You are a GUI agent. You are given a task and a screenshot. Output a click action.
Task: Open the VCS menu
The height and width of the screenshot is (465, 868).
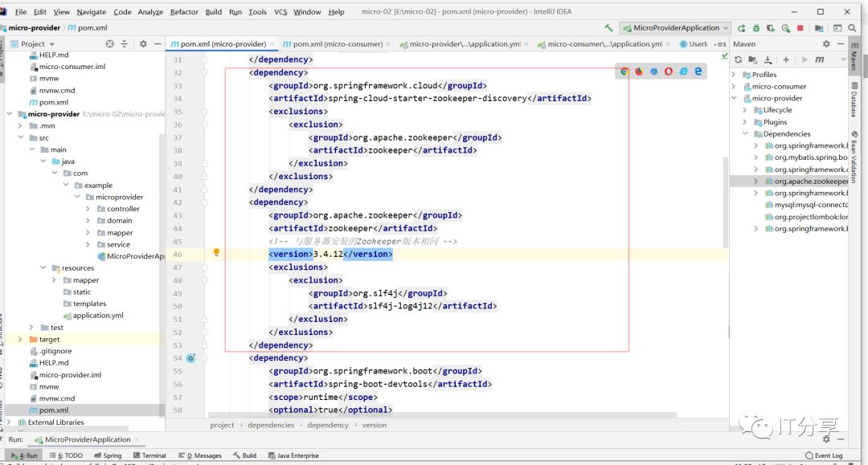click(x=280, y=11)
